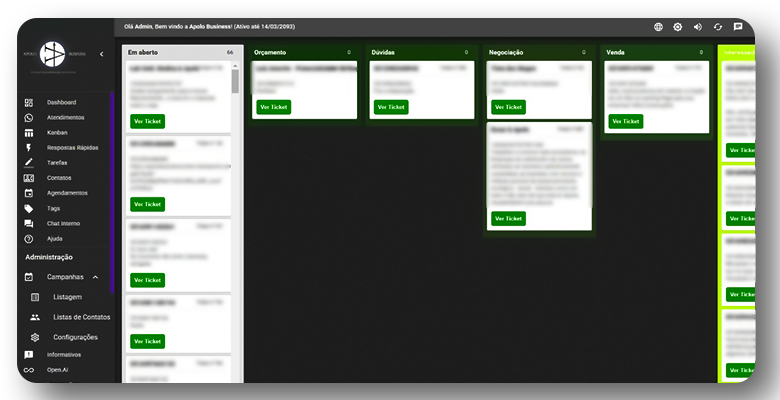Click Ver Ticket in the Orçamento column
This screenshot has height=400, width=780.
point(273,107)
